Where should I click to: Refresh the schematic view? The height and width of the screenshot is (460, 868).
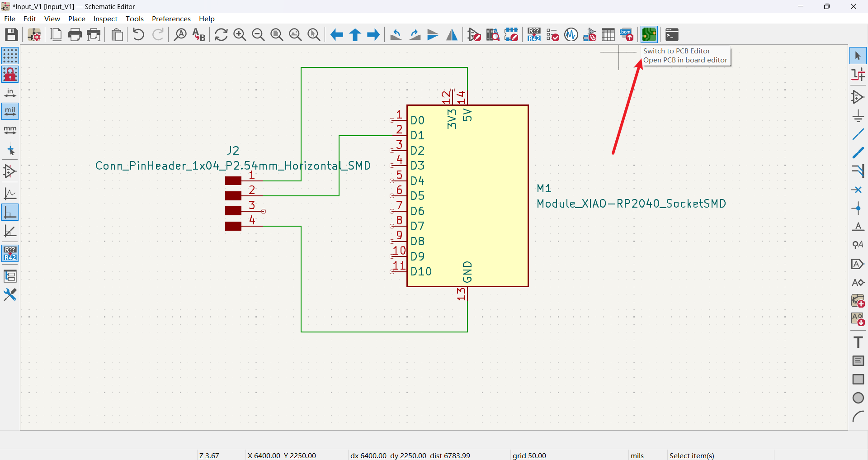click(x=221, y=34)
